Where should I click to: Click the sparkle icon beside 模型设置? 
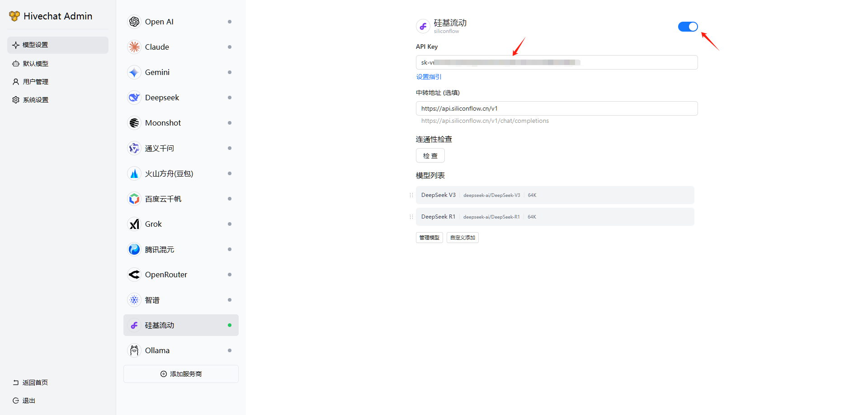pyautogui.click(x=16, y=45)
